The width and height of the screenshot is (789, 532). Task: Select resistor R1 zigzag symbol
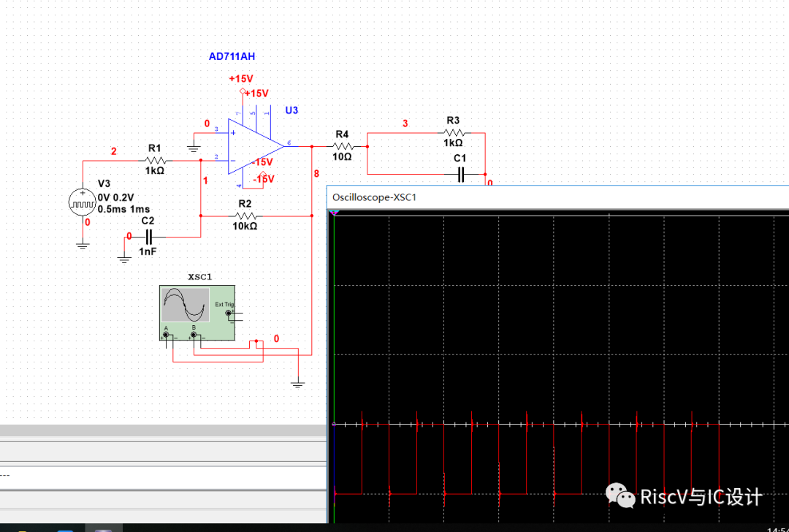pyautogui.click(x=155, y=160)
